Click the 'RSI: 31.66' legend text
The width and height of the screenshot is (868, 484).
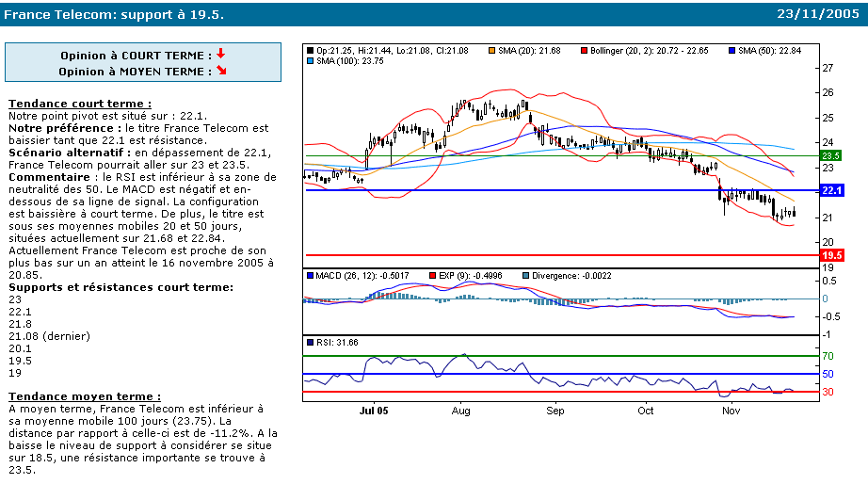click(337, 342)
